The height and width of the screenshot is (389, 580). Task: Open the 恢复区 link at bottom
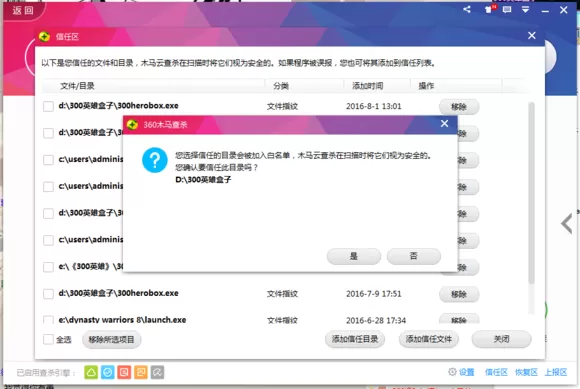pyautogui.click(x=526, y=372)
